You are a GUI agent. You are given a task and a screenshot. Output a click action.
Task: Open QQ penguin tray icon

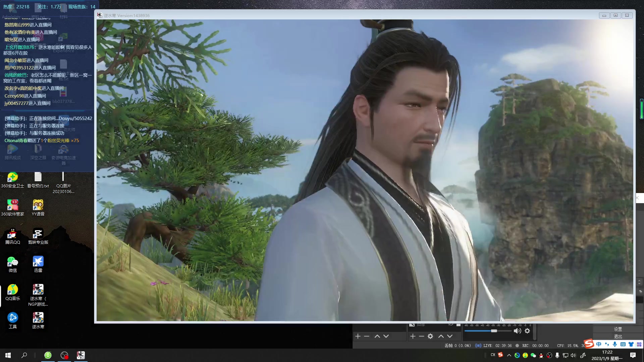541,355
